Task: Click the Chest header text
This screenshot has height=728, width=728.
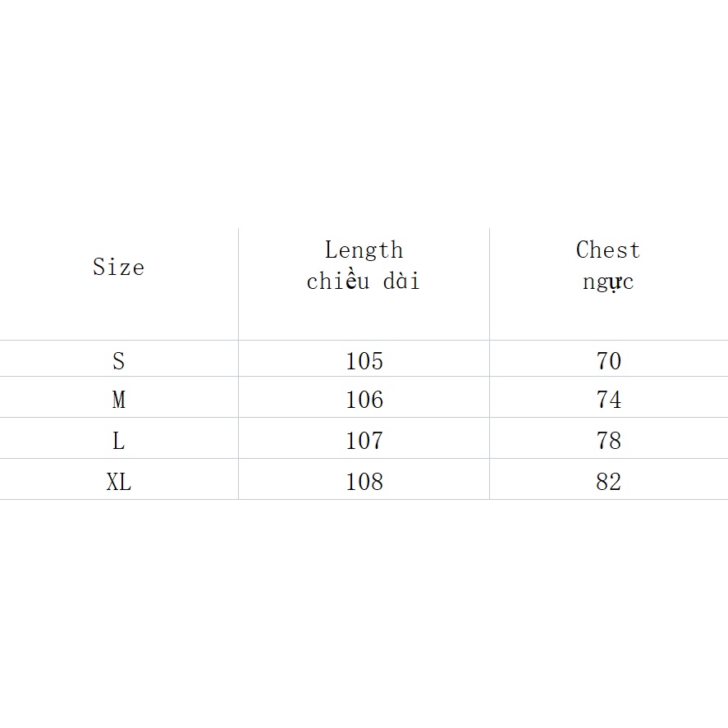Action: (607, 250)
